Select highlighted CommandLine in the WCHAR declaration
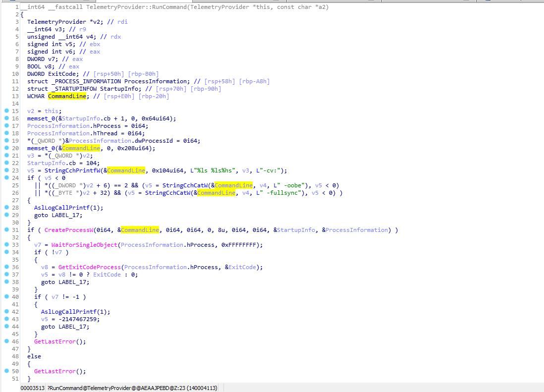 pos(67,96)
